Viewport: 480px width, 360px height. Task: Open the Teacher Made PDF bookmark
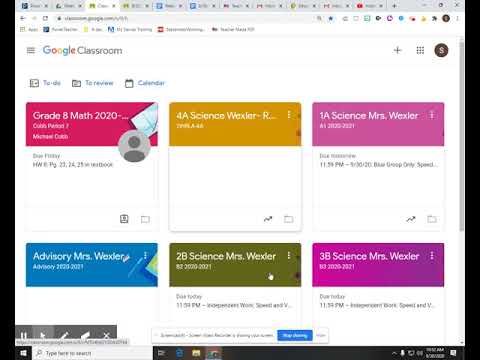[233, 29]
